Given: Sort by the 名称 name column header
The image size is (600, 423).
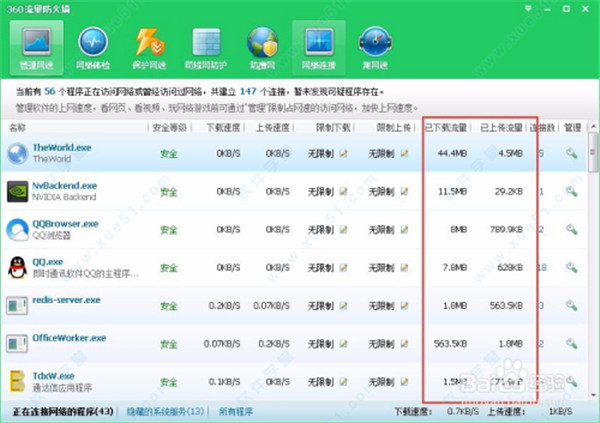Looking at the screenshot, I should click(17, 127).
